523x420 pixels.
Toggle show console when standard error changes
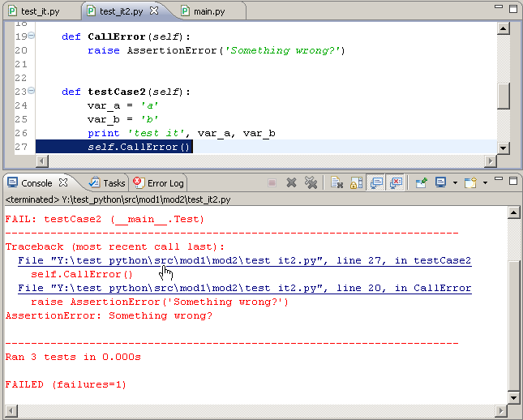tap(396, 182)
